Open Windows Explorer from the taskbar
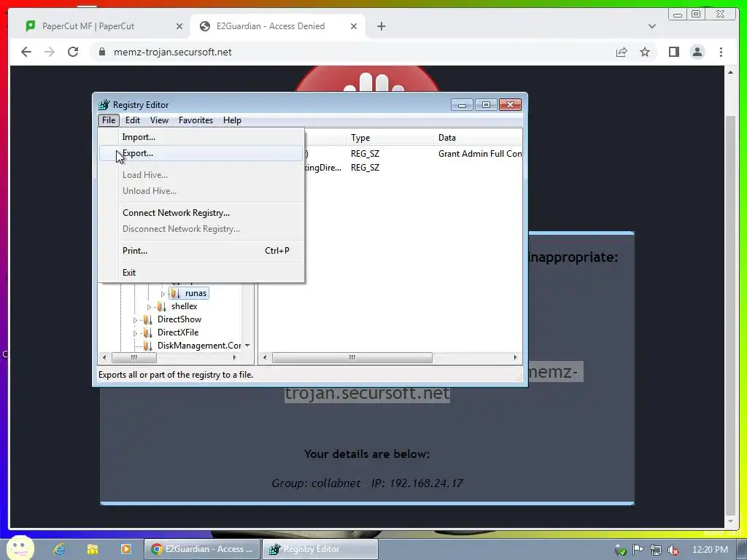Image resolution: width=747 pixels, height=560 pixels. pyautogui.click(x=93, y=549)
